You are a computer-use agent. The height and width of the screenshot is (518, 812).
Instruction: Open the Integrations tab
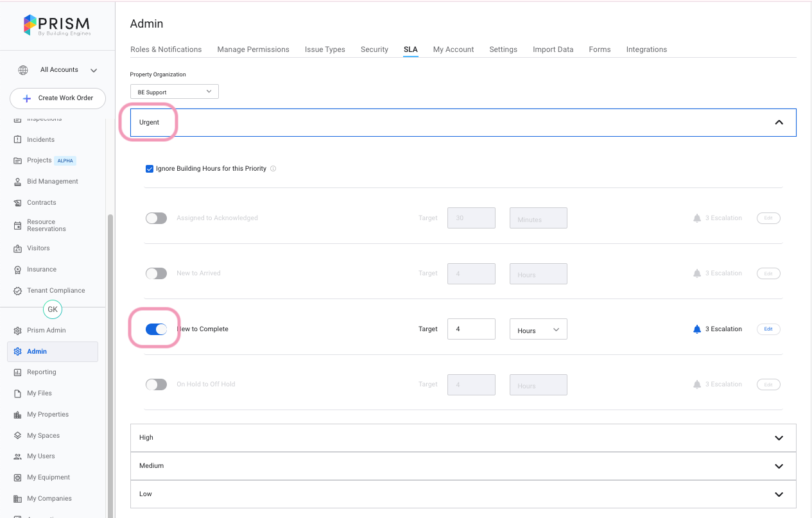[646, 49]
